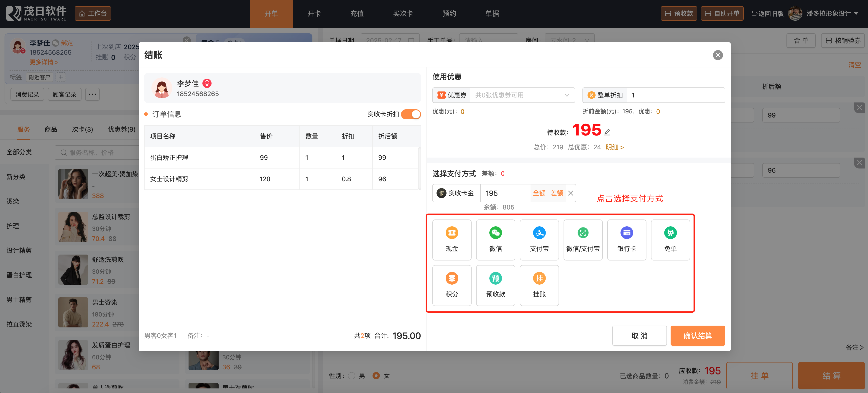Expand the 明细 details link
The image size is (868, 393).
[615, 147]
